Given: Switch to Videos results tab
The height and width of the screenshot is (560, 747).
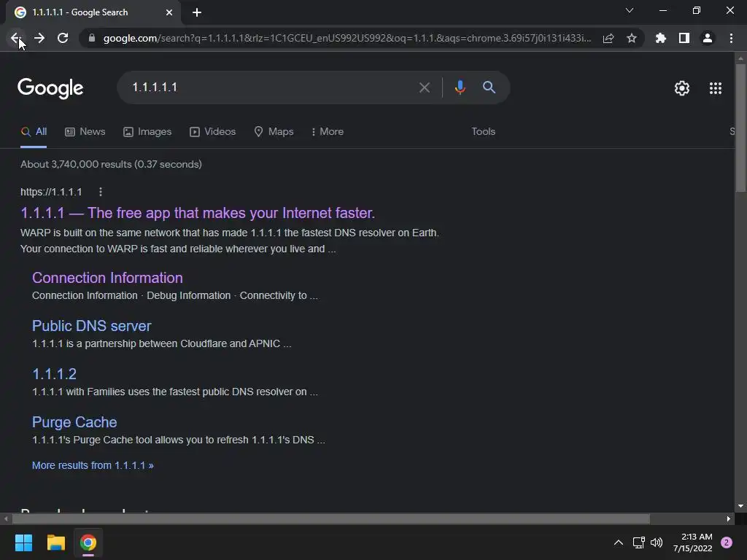Looking at the screenshot, I should click(x=212, y=131).
